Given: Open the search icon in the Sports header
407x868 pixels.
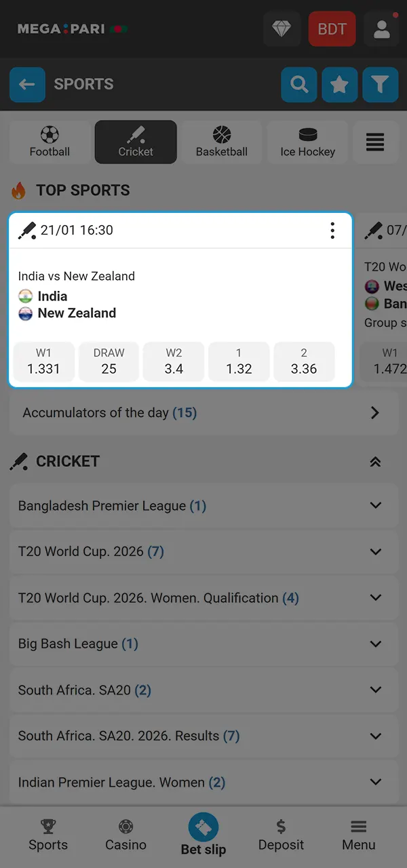Looking at the screenshot, I should (x=299, y=85).
